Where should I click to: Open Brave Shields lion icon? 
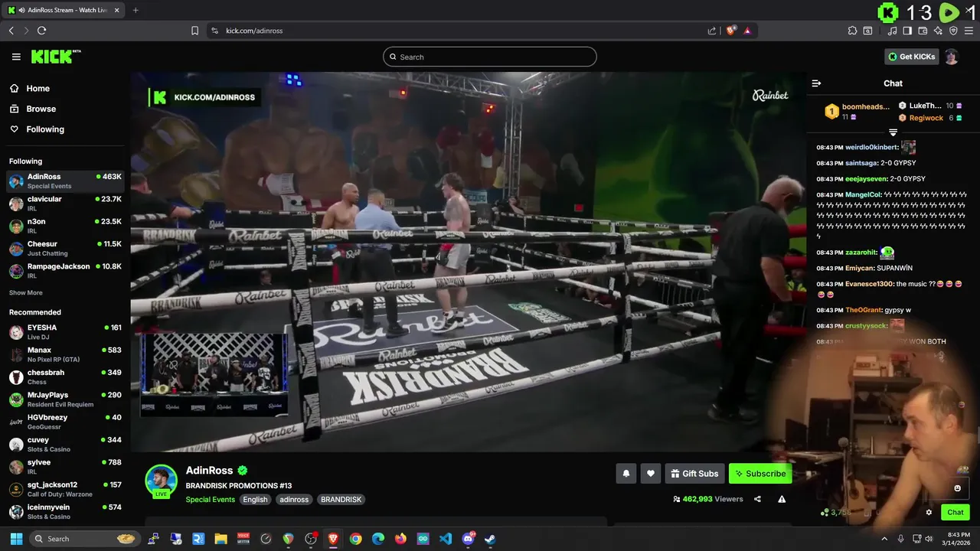click(730, 31)
